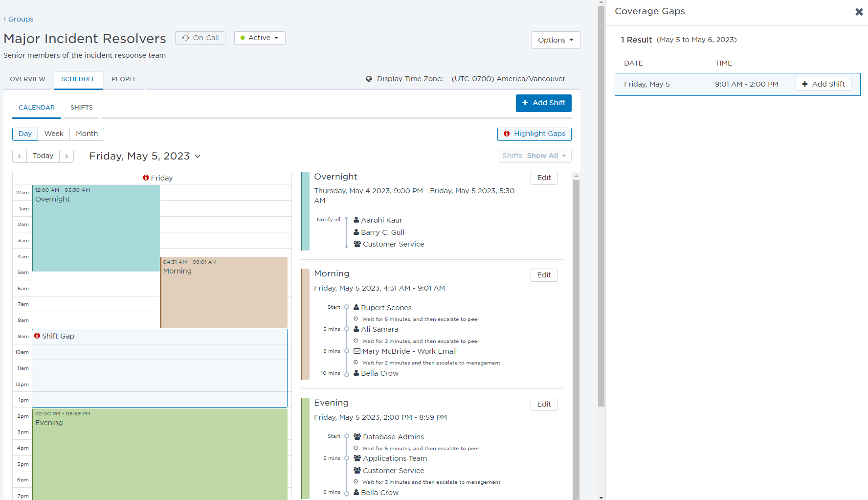
Task: Click Ali Samara person icon
Action: pyautogui.click(x=356, y=329)
